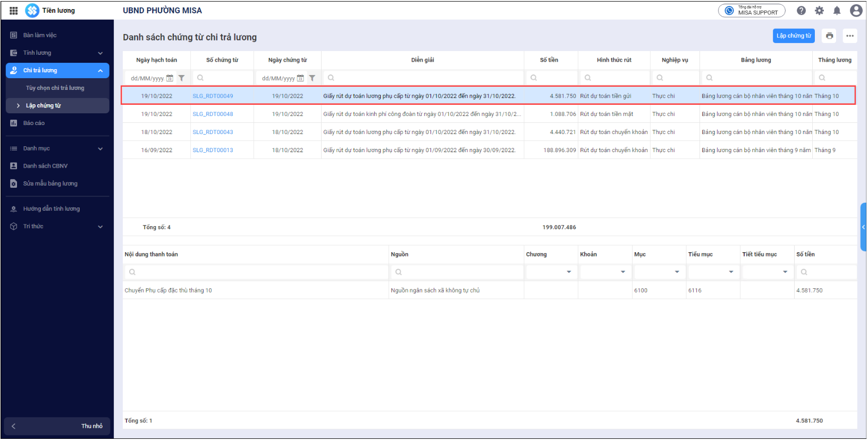Viewport: 868px width, 441px height.
Task: Open Hướng dẫn tính lương in sidebar
Action: 57,209
